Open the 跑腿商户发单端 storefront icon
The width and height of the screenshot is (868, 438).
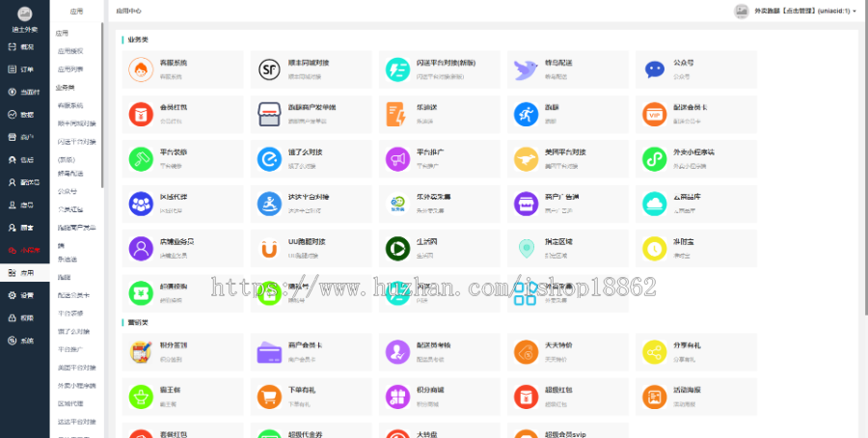(270, 114)
